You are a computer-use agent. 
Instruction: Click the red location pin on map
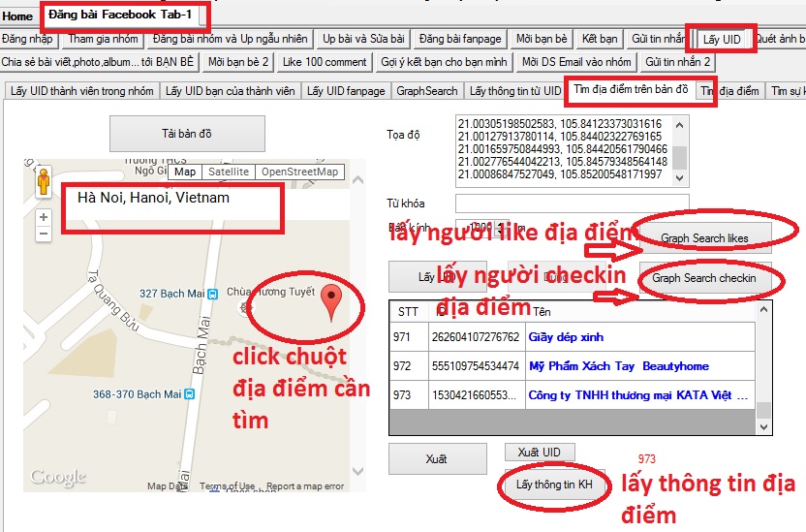tap(331, 302)
